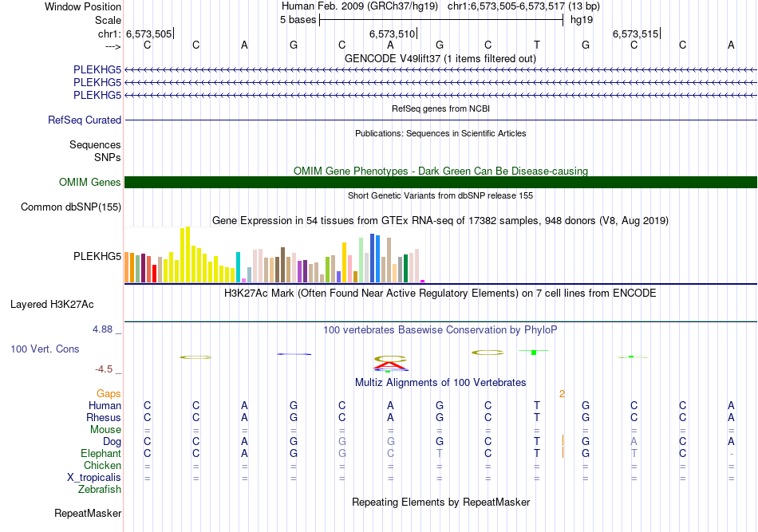Click the 6,573,515 coordinate tick label
The height and width of the screenshot is (532, 758).
click(635, 33)
